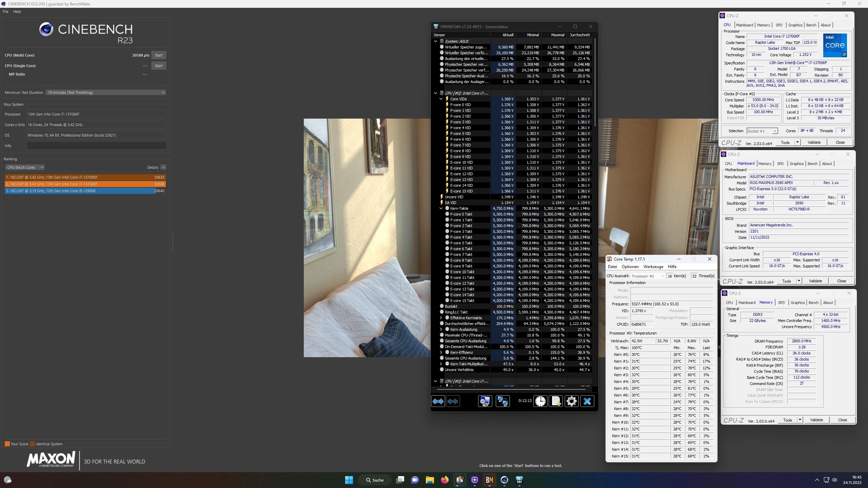Switch to Bench tab in top CPU-Z window
Viewport: 868px width, 488px height.
[811, 25]
